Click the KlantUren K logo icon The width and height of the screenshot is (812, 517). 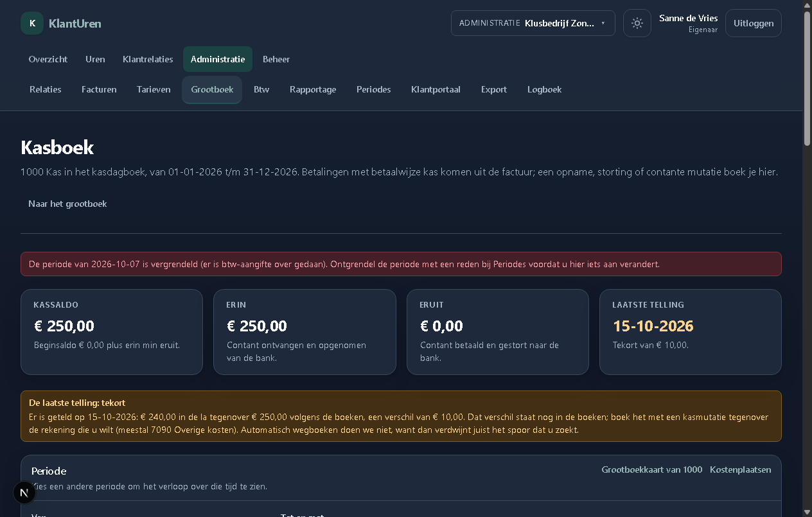[x=32, y=23]
